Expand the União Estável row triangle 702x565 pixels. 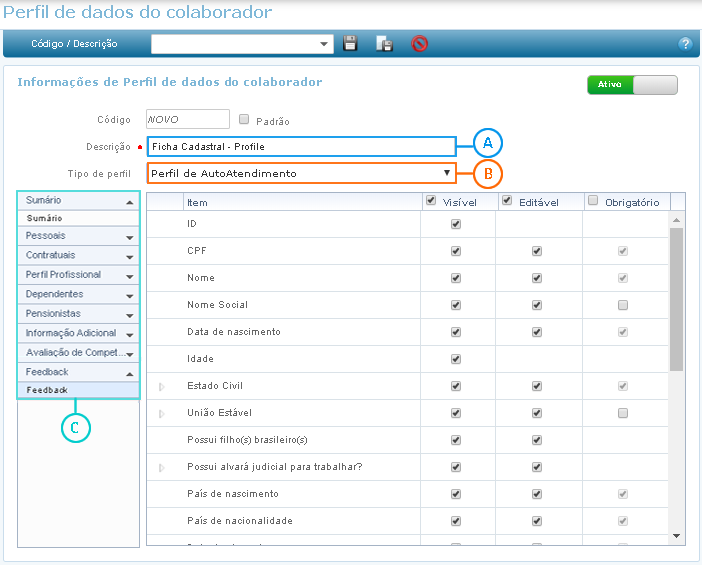[163, 413]
